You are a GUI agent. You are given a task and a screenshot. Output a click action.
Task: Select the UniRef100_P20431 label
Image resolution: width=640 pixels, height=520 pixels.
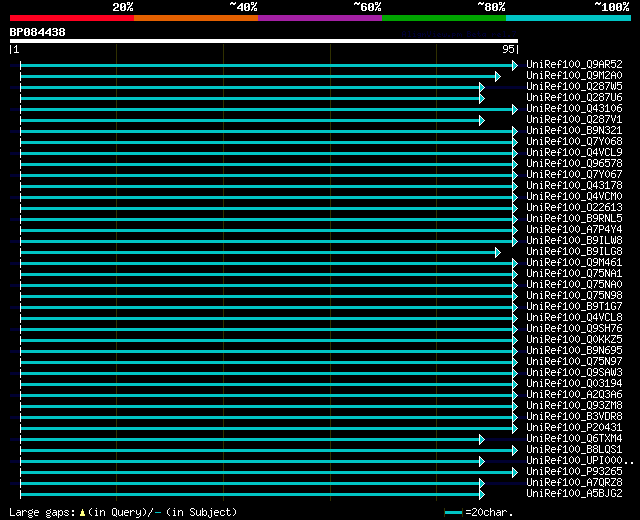click(x=574, y=428)
